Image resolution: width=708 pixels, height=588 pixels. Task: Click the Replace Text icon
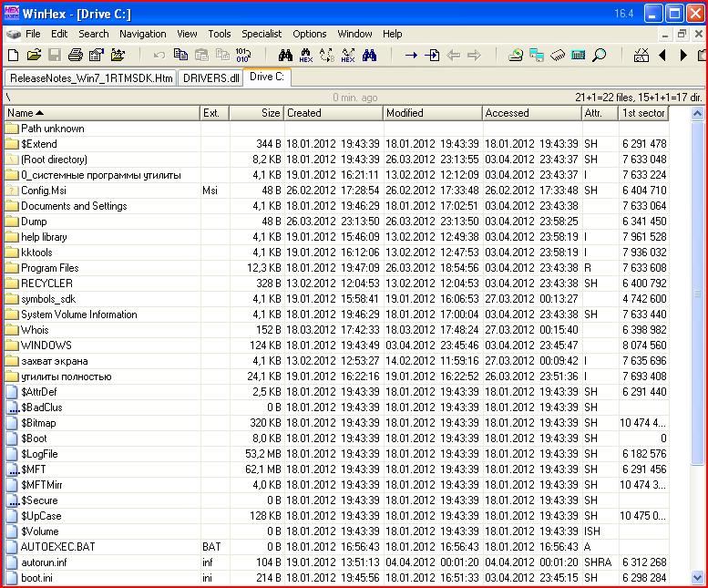tap(327, 56)
